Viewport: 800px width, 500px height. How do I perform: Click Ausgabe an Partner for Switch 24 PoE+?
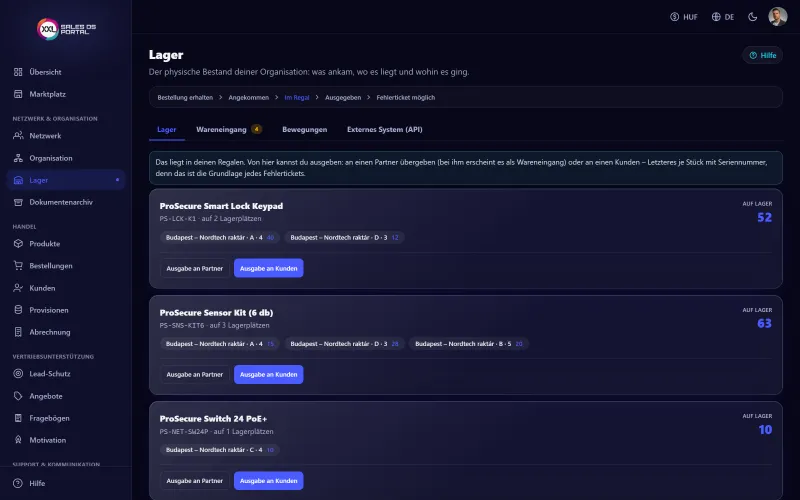click(x=194, y=481)
